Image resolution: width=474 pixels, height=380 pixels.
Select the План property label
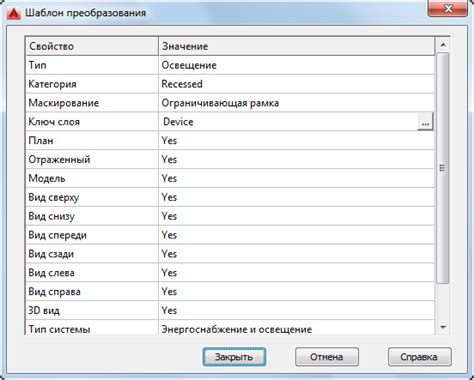tap(92, 141)
